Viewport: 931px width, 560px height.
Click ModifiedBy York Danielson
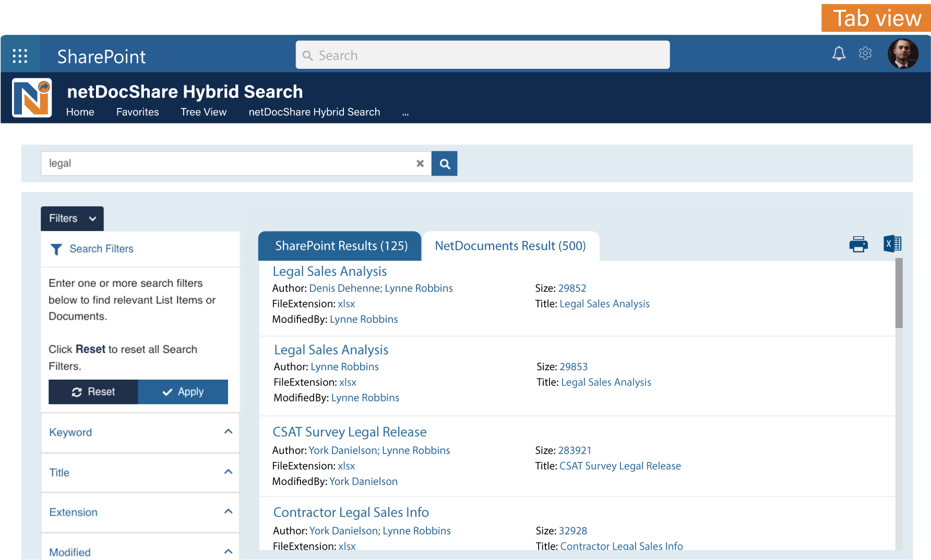click(364, 482)
